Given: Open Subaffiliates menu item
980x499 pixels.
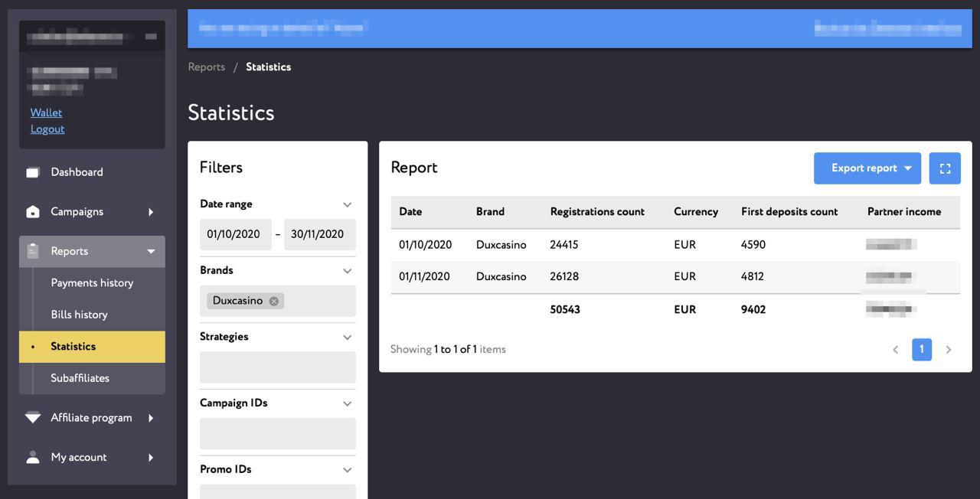Looking at the screenshot, I should [x=80, y=378].
